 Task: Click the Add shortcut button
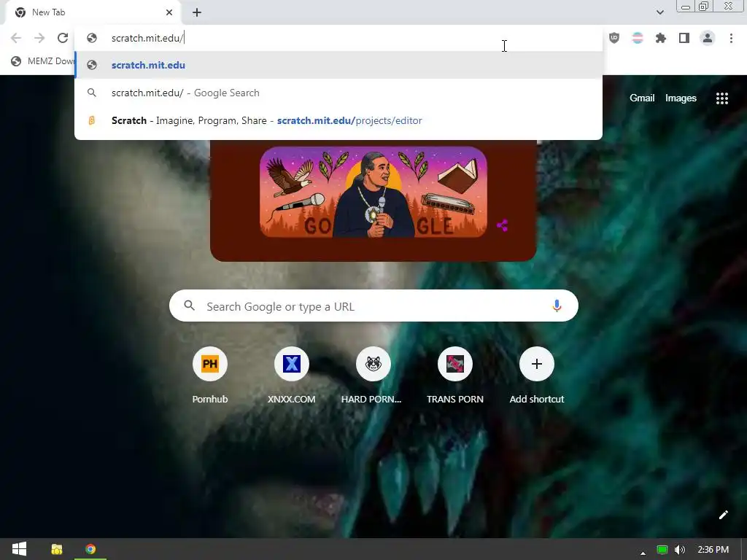coord(536,376)
